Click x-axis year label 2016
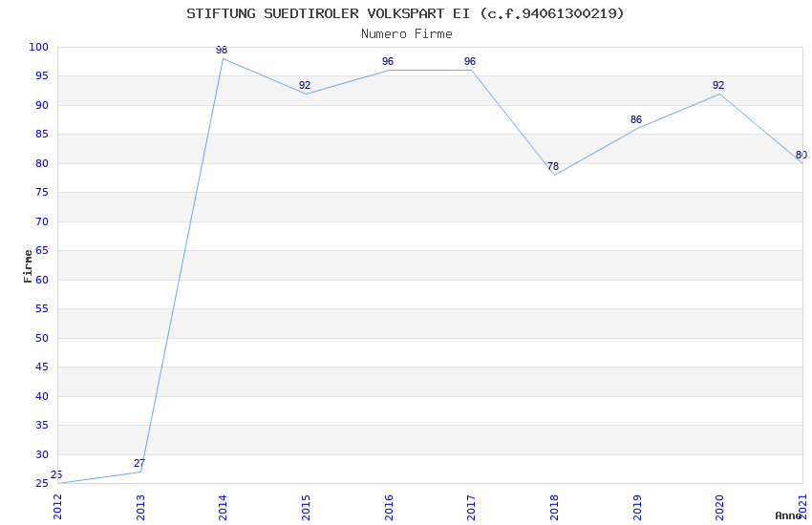Viewport: 812px width, 525px height. click(389, 507)
